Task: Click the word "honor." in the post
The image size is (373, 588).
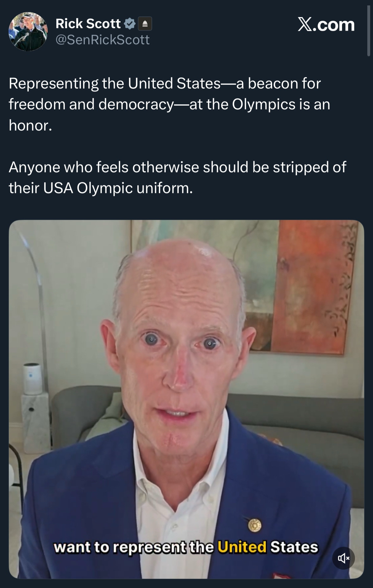Action: 30,125
